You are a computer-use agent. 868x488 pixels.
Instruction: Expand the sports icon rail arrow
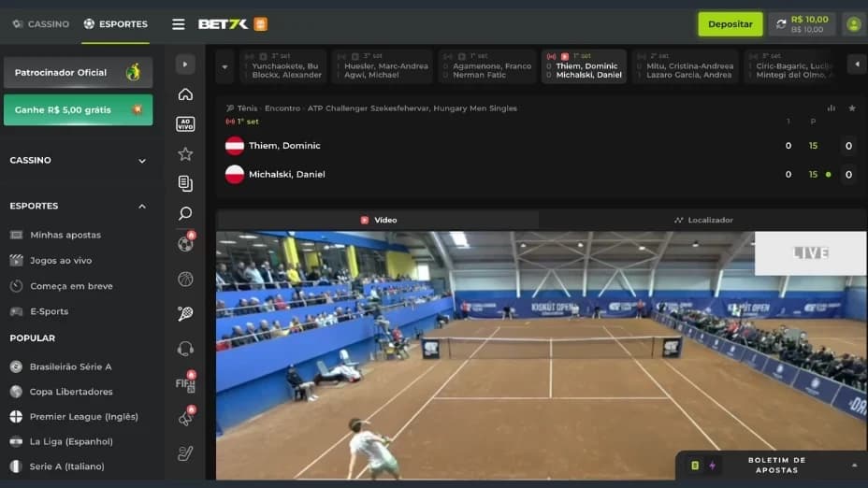pos(185,65)
